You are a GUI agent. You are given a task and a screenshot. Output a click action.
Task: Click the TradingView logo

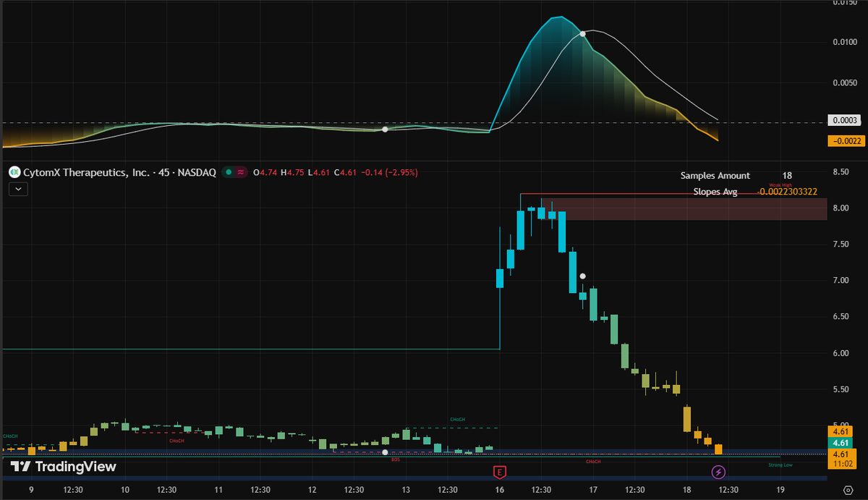[63, 467]
